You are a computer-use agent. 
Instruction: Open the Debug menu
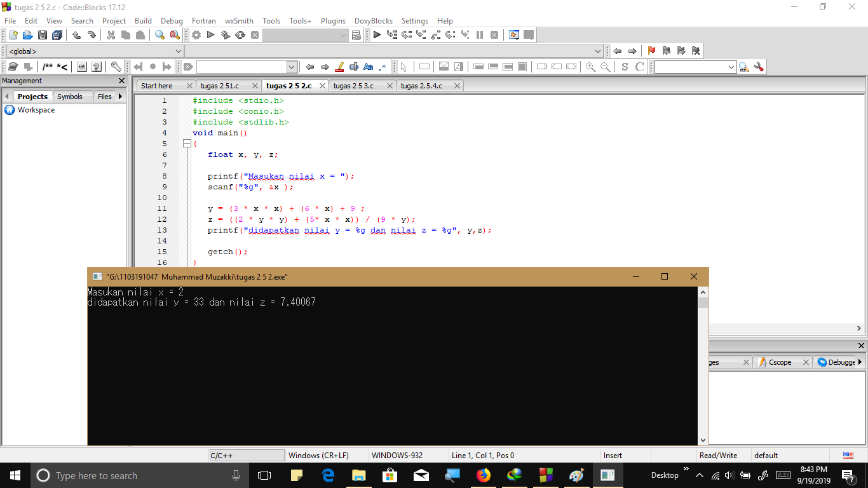(172, 21)
